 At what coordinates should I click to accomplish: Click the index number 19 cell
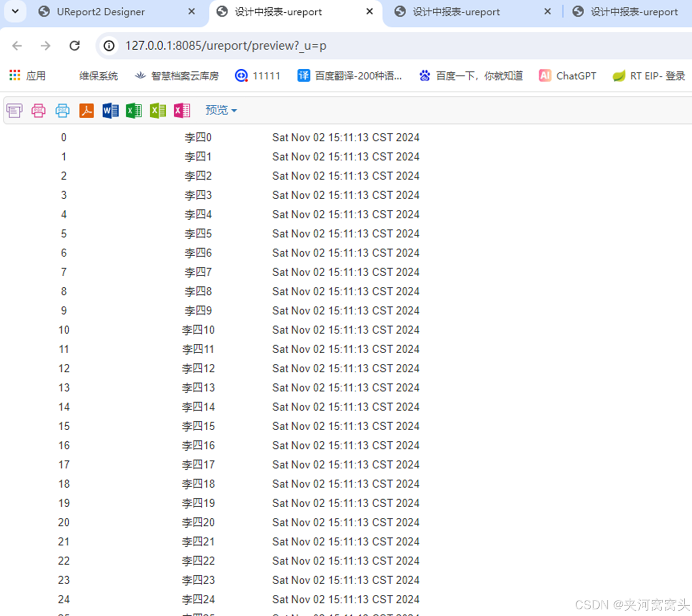pos(64,503)
